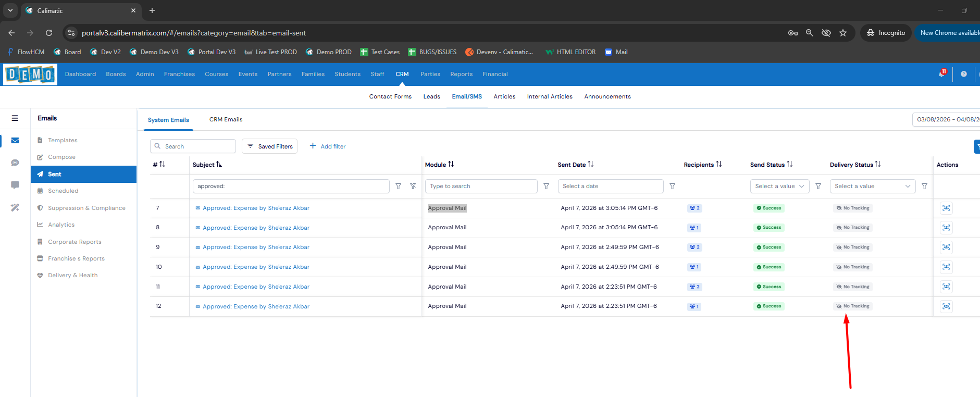Click the Subject column filter funnel icon
980x397 pixels.
click(399, 187)
